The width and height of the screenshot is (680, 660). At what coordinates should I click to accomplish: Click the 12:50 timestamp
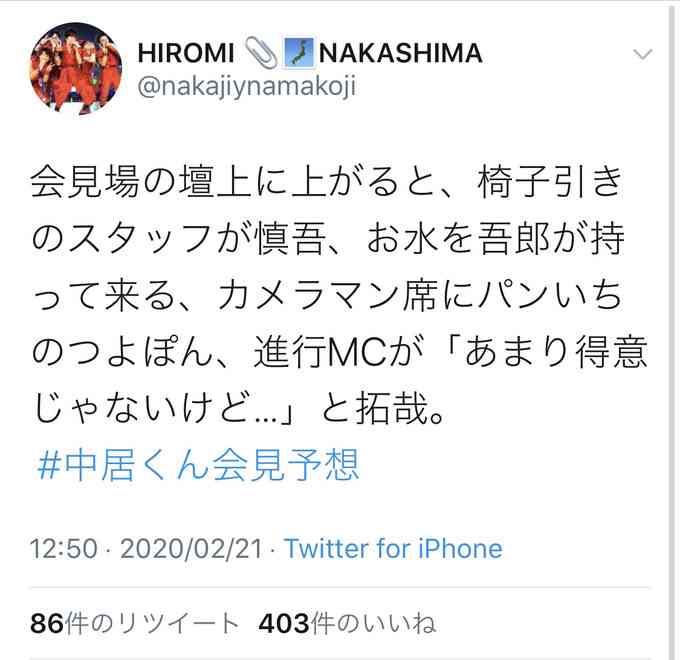(64, 549)
